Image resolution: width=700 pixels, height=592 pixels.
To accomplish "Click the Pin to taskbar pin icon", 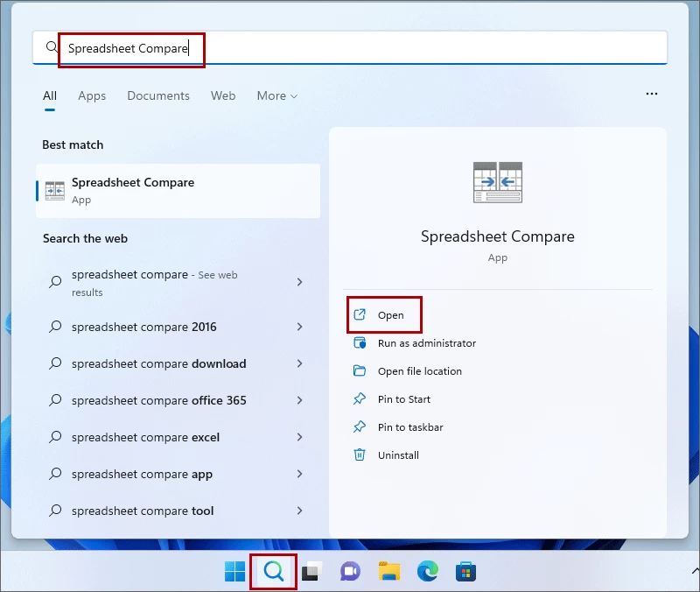I will tap(360, 426).
